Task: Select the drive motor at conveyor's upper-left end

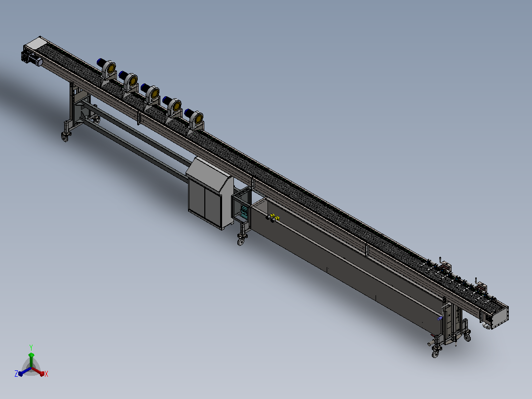Action: [32, 59]
